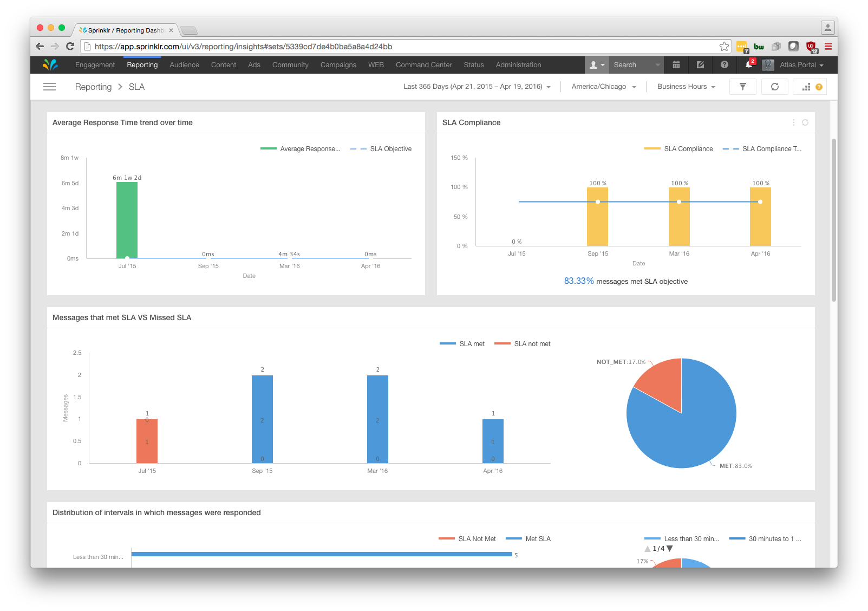Click the compose pencil icon

[700, 65]
